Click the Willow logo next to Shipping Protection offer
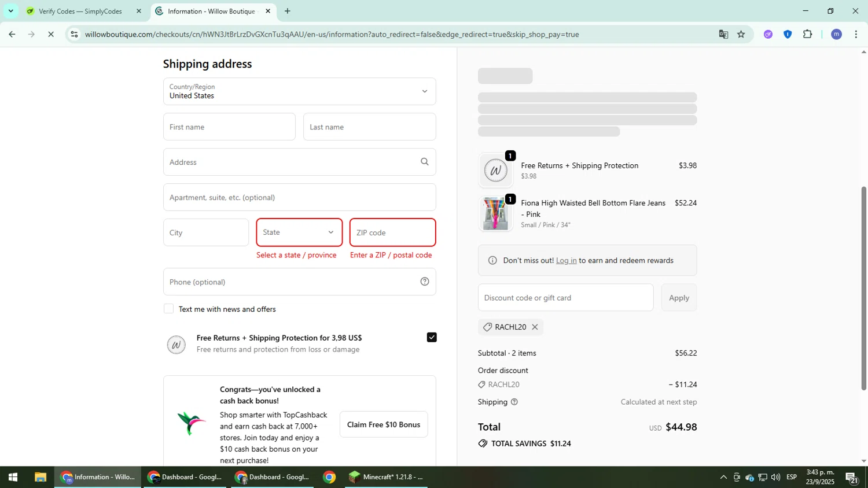This screenshot has height=488, width=868. (176, 345)
